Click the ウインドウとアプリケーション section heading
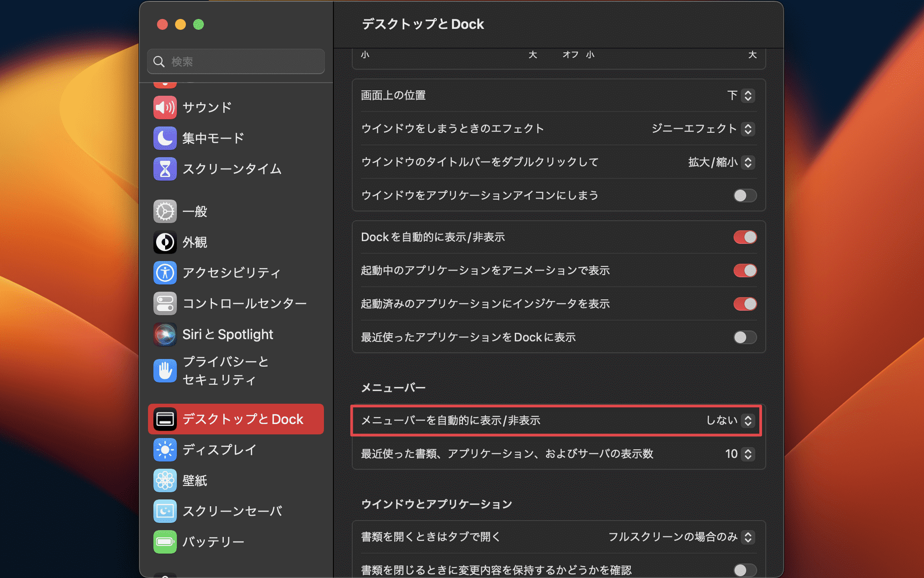This screenshot has height=578, width=924. click(437, 504)
